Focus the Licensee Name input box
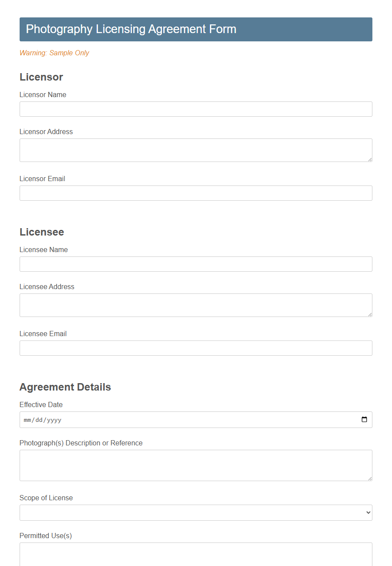The image size is (392, 566). [x=196, y=264]
